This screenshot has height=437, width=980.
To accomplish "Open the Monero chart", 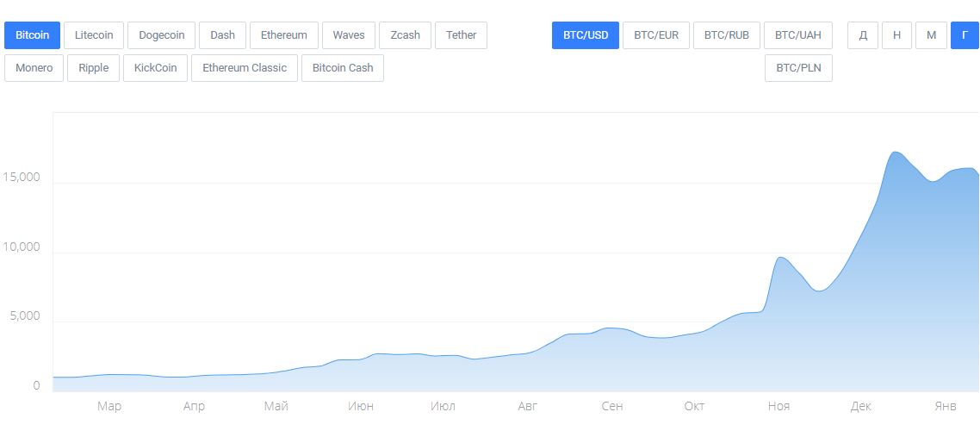I will pyautogui.click(x=34, y=68).
